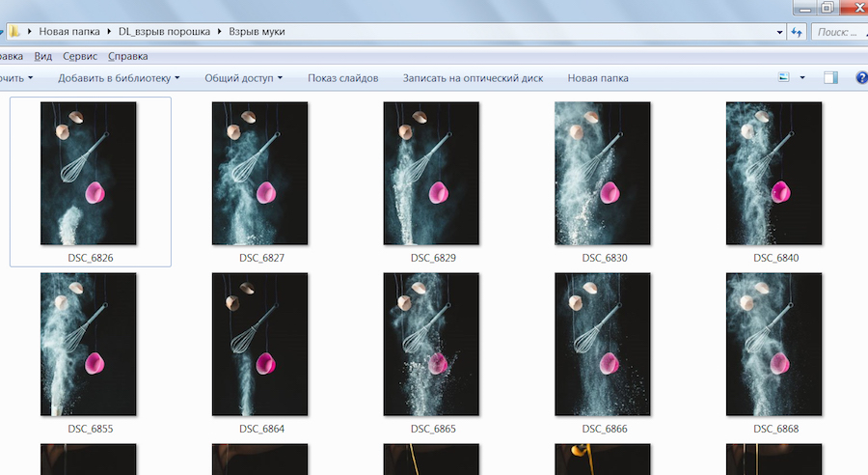The image size is (868, 475).
Task: Expand the address bar history dropdown
Action: click(x=779, y=32)
